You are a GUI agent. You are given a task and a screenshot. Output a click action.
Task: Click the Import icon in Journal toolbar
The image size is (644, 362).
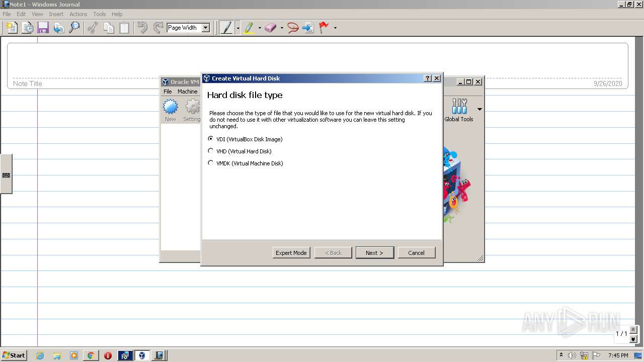[59, 28]
